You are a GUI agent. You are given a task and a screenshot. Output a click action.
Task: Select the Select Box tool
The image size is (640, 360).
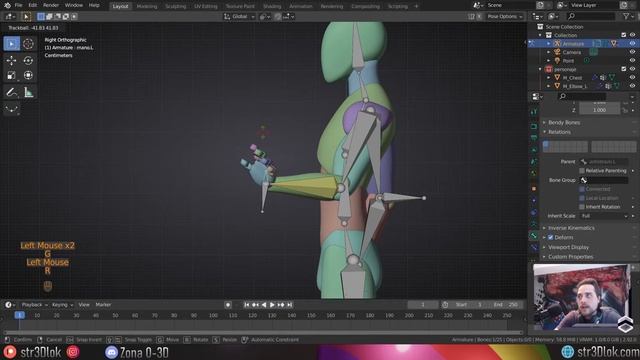tap(11, 44)
